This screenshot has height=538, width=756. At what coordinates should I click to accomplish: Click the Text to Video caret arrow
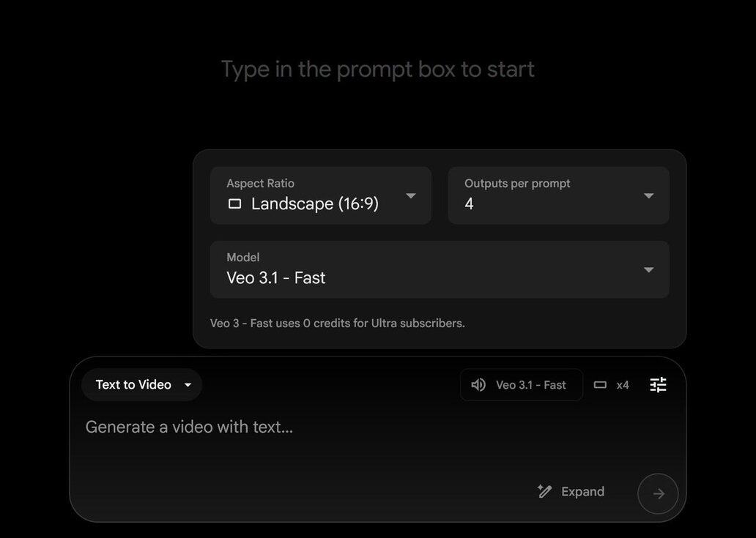point(188,385)
